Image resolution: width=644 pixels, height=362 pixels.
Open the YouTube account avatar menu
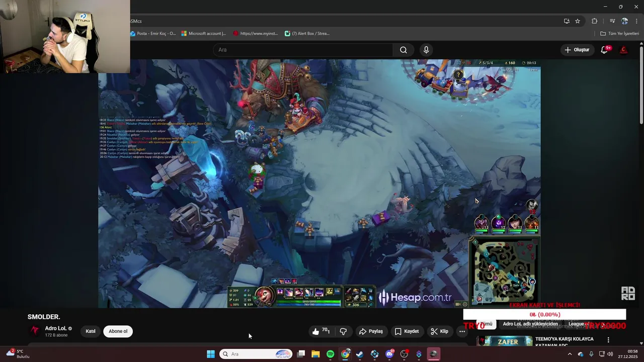pos(624,50)
